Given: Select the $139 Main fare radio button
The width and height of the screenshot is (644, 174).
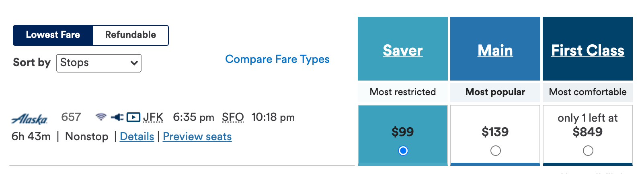Looking at the screenshot, I should coord(495,151).
